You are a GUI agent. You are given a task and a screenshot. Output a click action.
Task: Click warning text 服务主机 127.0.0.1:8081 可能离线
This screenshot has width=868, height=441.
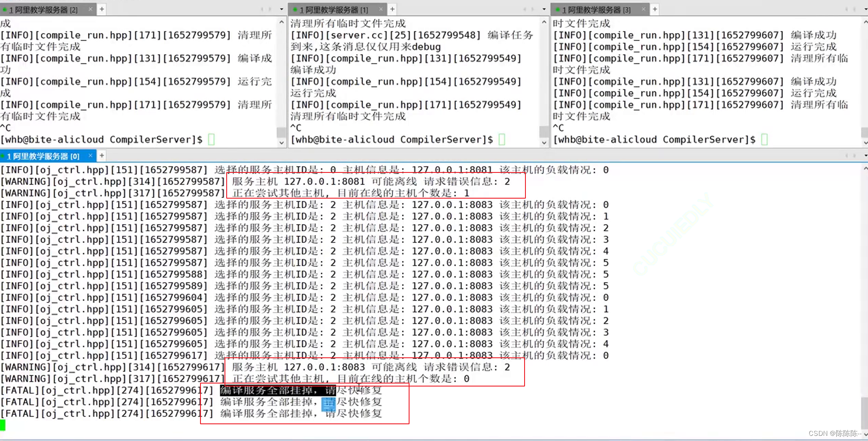point(325,181)
